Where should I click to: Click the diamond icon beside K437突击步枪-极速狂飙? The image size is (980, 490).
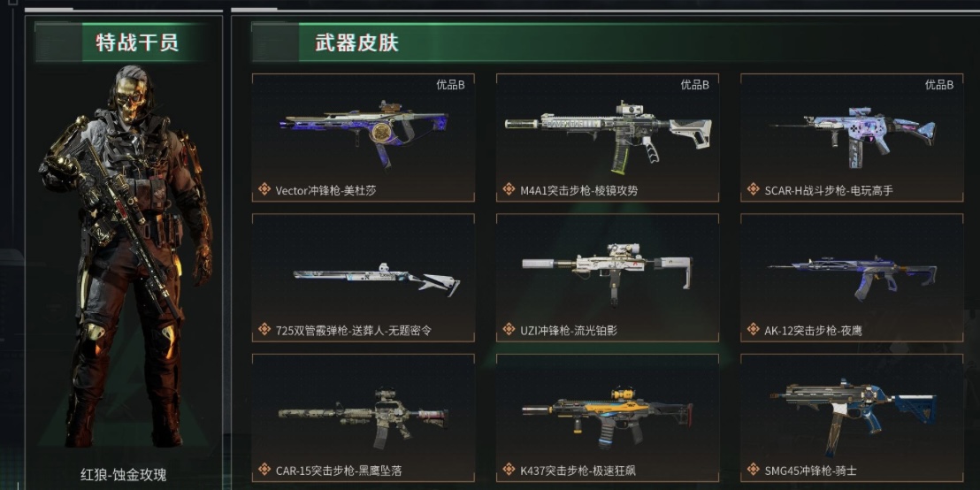509,469
